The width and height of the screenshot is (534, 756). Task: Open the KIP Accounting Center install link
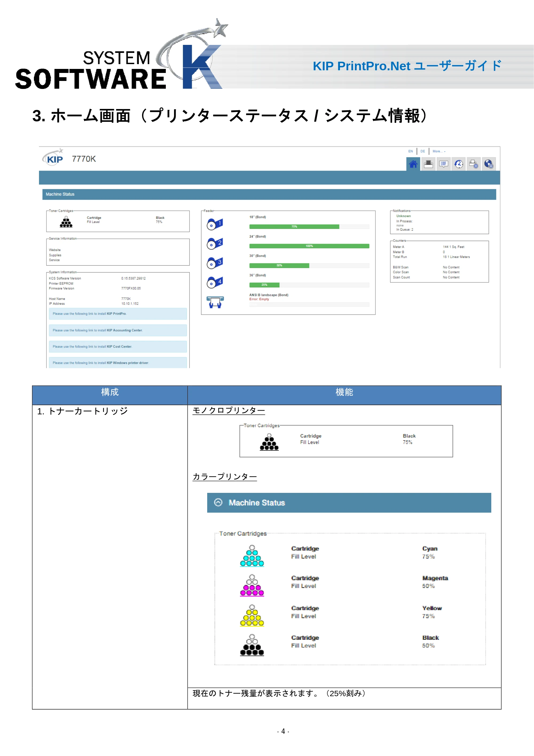118,330
